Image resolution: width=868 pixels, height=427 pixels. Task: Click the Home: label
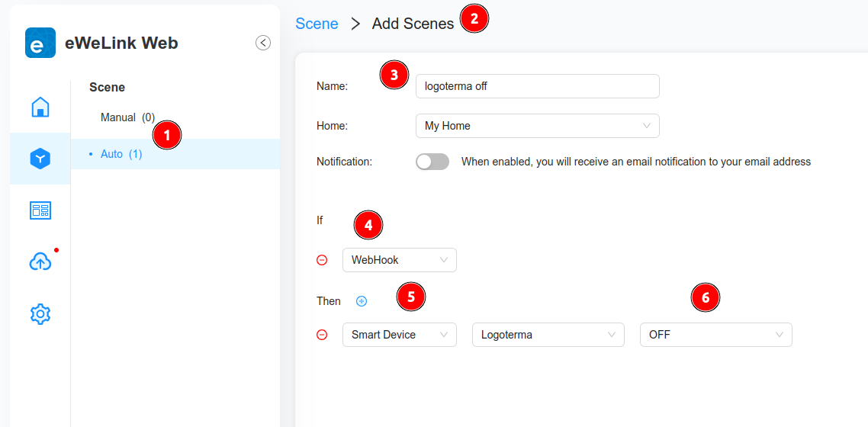pos(332,126)
